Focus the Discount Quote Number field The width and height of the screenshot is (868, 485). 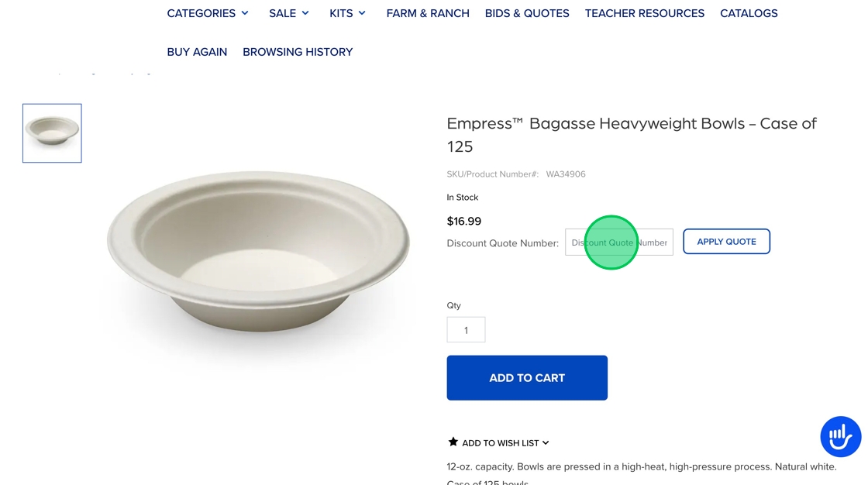619,242
